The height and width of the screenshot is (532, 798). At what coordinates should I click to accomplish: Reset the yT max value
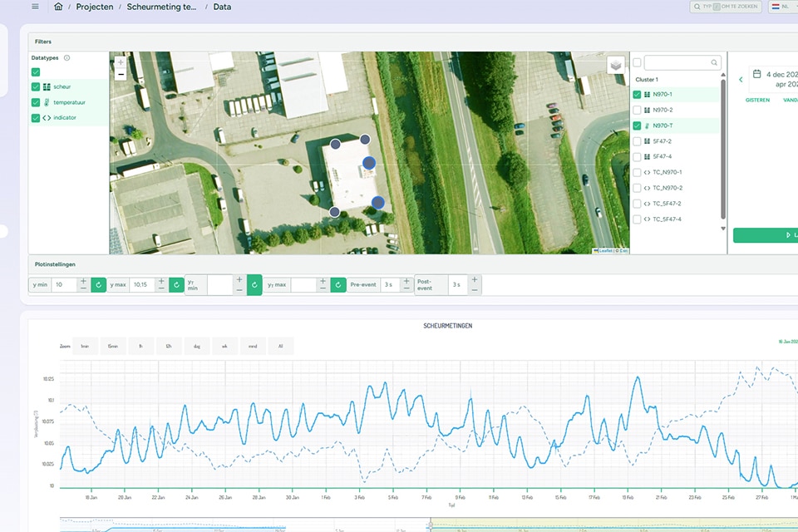338,284
